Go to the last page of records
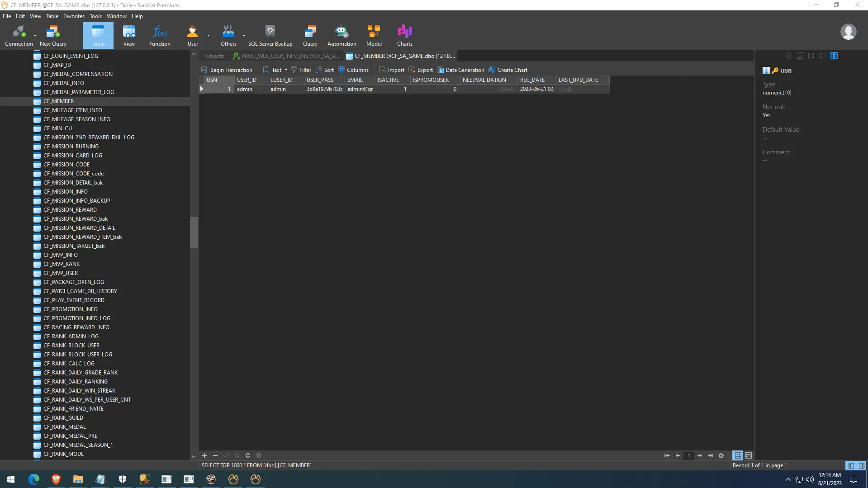Viewport: 868px width, 488px height. (x=711, y=455)
